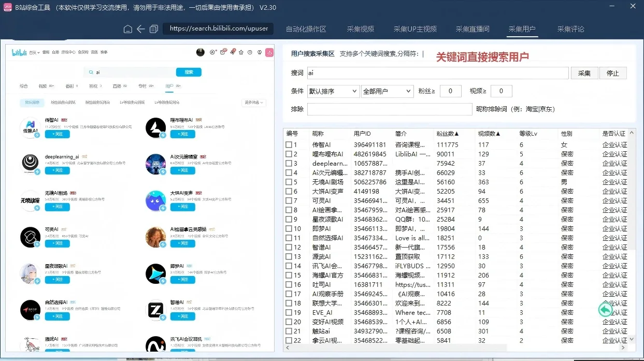
Task: Tick the checkbox for row 10 即梦AI
Action: 289,229
